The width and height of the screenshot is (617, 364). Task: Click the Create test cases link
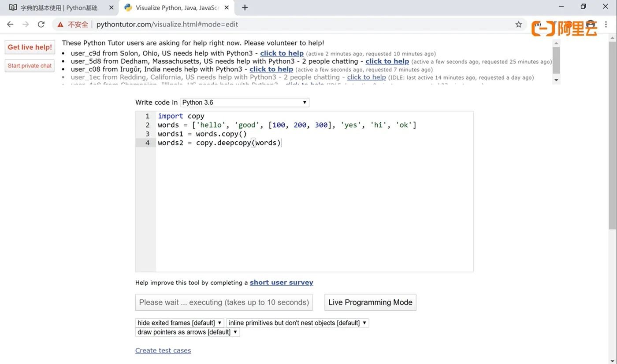(x=163, y=351)
